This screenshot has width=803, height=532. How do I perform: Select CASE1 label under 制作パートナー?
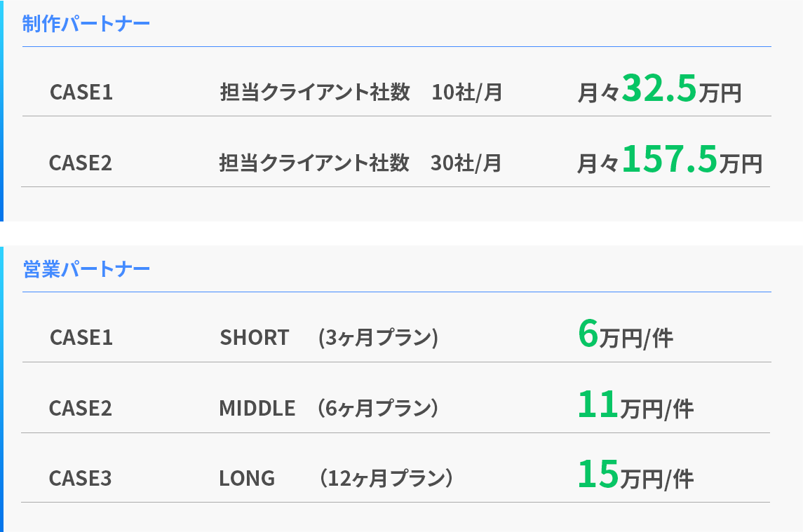click(x=81, y=92)
